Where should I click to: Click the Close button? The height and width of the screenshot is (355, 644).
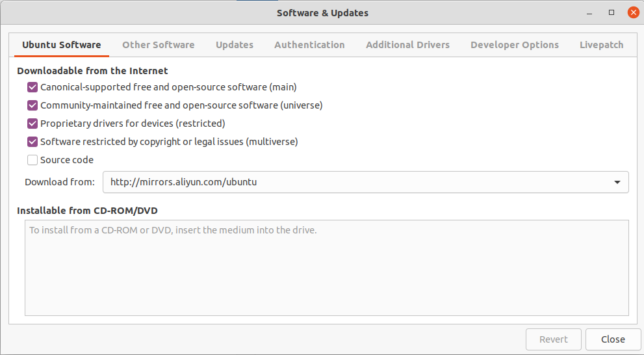[x=613, y=339]
